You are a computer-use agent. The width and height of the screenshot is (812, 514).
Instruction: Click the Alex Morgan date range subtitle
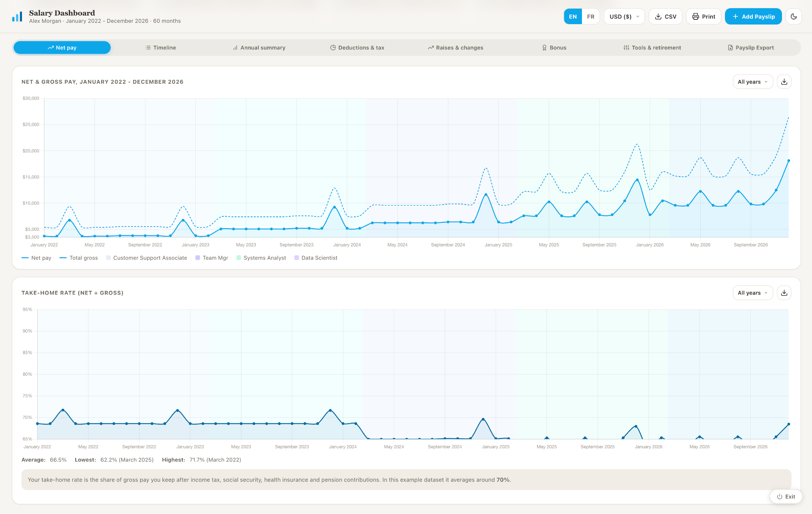(105, 21)
